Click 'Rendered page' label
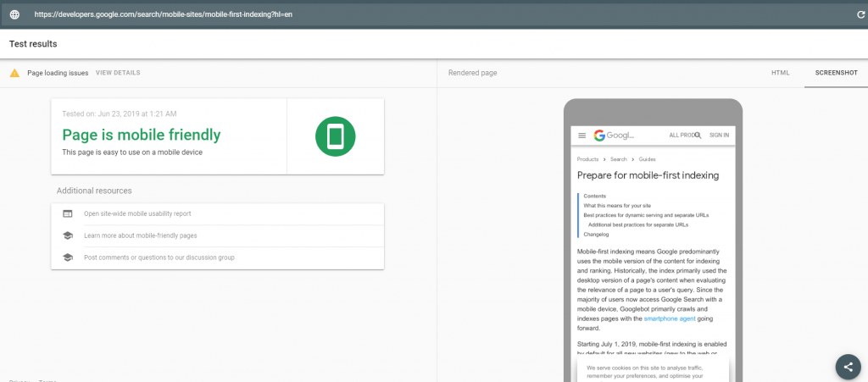The image size is (868, 382). pos(472,73)
